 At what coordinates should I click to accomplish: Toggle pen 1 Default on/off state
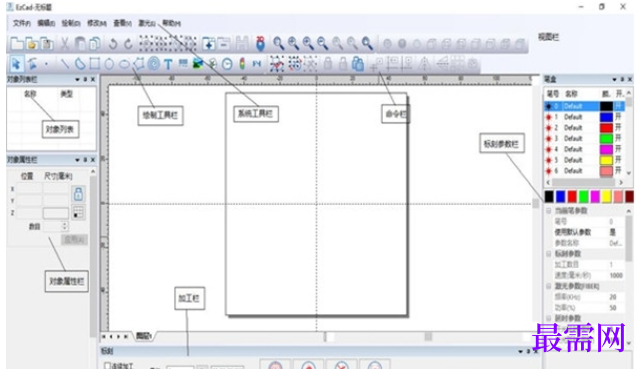618,117
